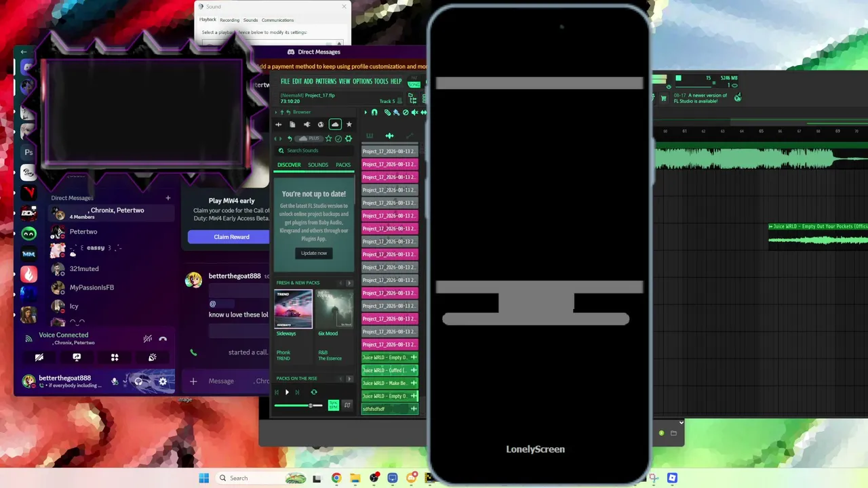Open the 321muted direct message
This screenshot has height=488, width=868.
[x=111, y=269]
